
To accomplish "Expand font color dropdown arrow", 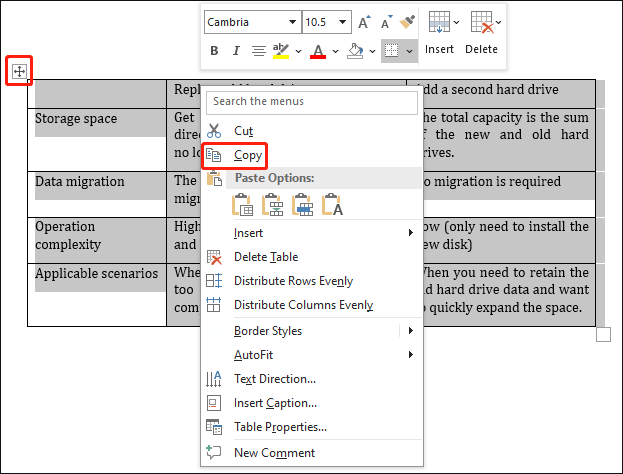I will point(335,51).
